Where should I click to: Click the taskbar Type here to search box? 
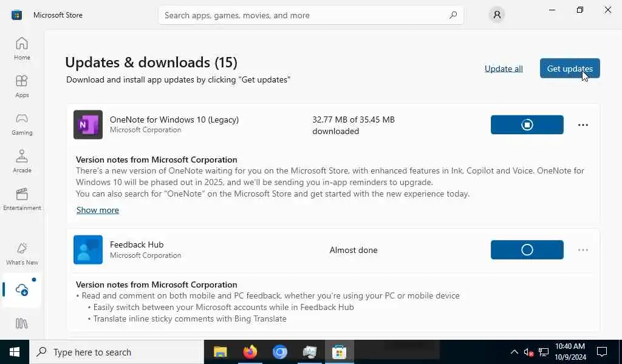point(117,352)
